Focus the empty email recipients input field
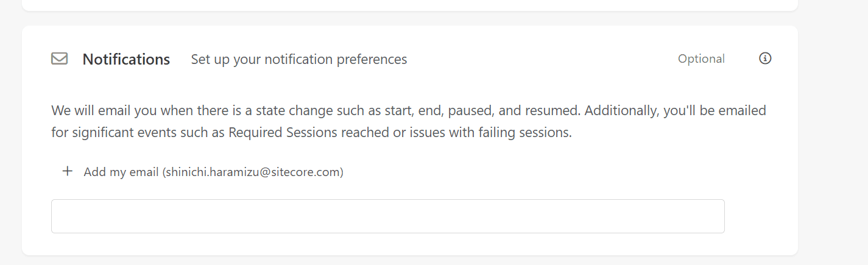This screenshot has width=868, height=265. (387, 216)
